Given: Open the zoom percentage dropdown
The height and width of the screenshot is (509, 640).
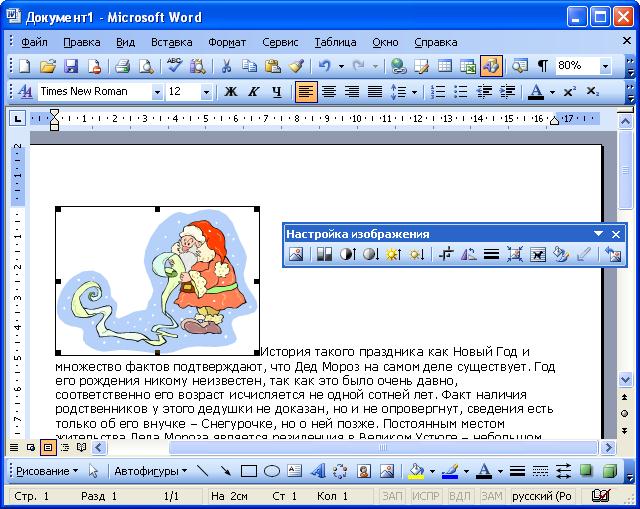Looking at the screenshot, I should [605, 66].
